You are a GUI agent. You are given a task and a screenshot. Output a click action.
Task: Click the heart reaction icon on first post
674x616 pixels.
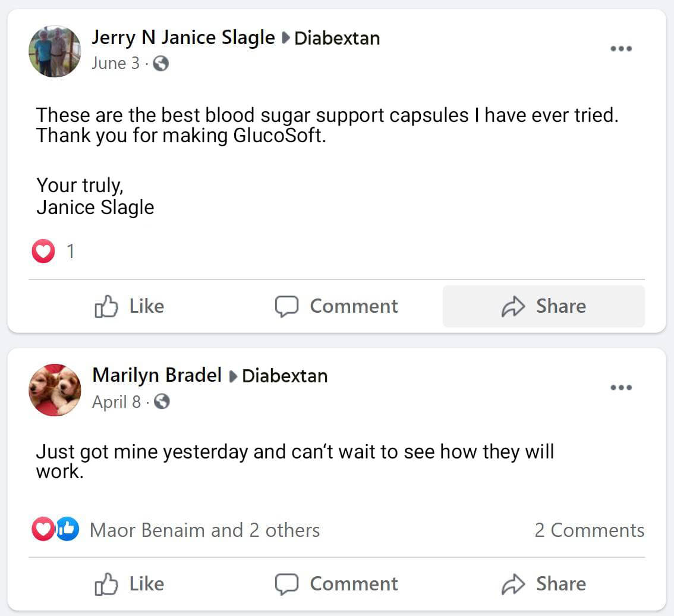[43, 252]
